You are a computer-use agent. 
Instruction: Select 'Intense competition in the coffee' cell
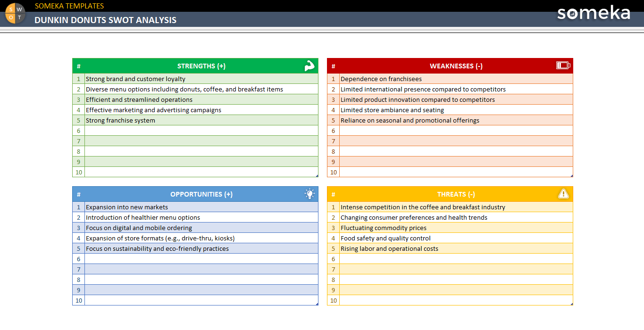(x=456, y=207)
